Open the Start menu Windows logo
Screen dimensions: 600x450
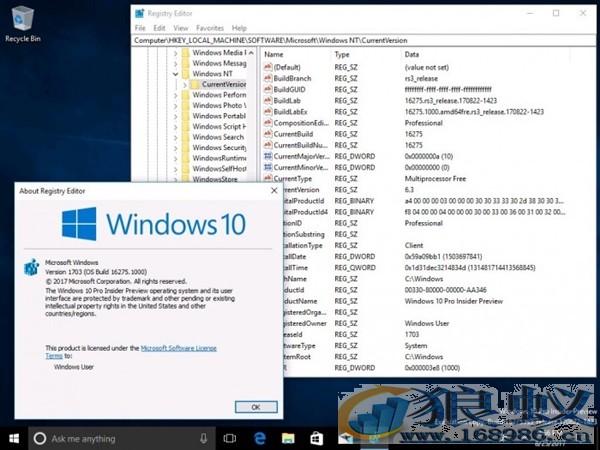point(14,439)
